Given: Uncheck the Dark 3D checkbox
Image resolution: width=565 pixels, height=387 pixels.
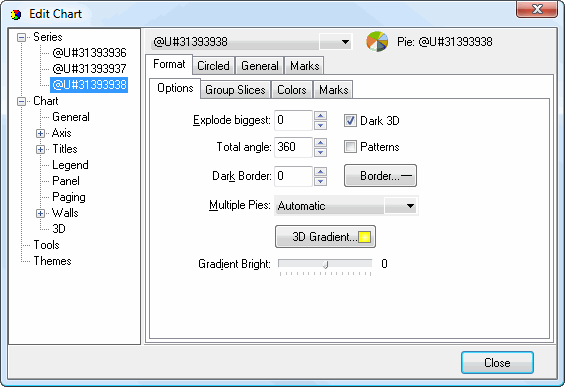Looking at the screenshot, I should [x=350, y=120].
